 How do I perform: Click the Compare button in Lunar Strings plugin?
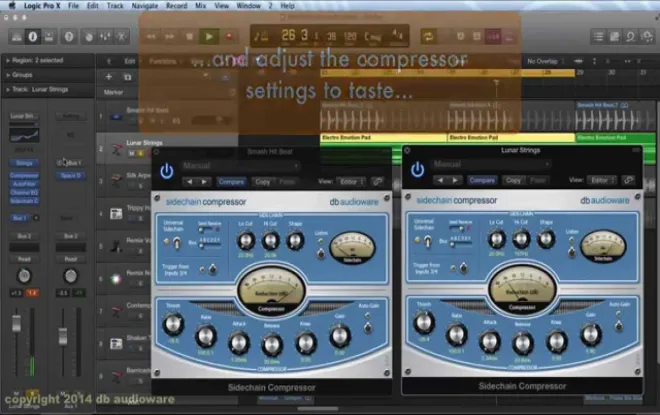pyautogui.click(x=482, y=180)
